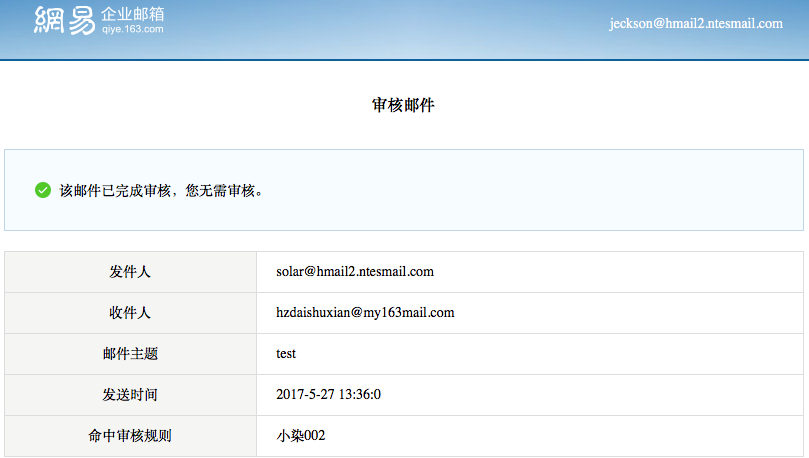Screen dimensions: 809x458
Task: Click the 审核邮件 page heading
Action: click(403, 105)
